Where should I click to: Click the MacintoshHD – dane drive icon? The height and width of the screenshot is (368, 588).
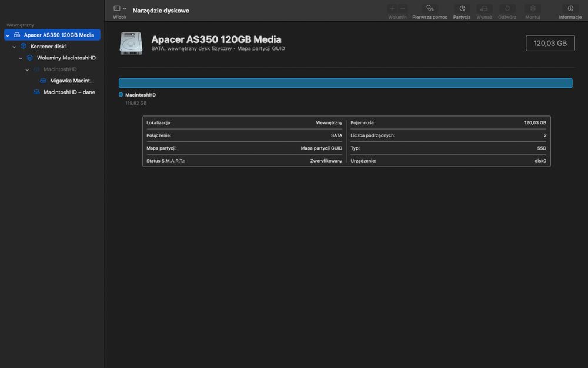click(36, 92)
